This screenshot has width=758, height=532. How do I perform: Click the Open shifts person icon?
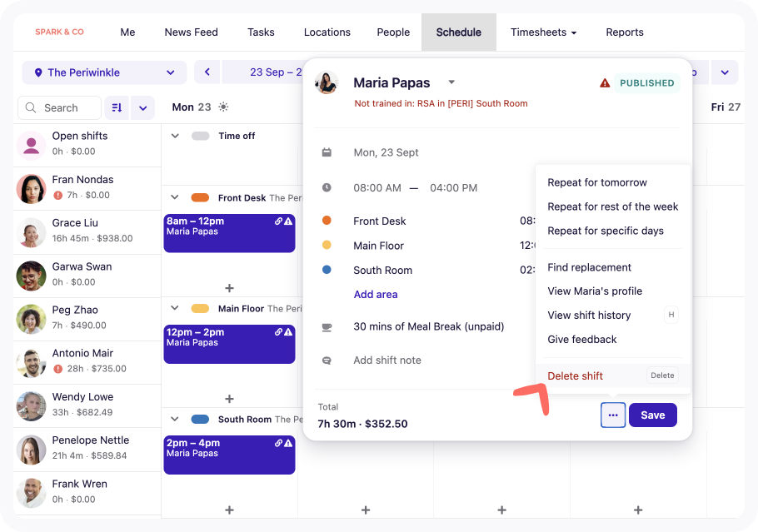tap(32, 145)
